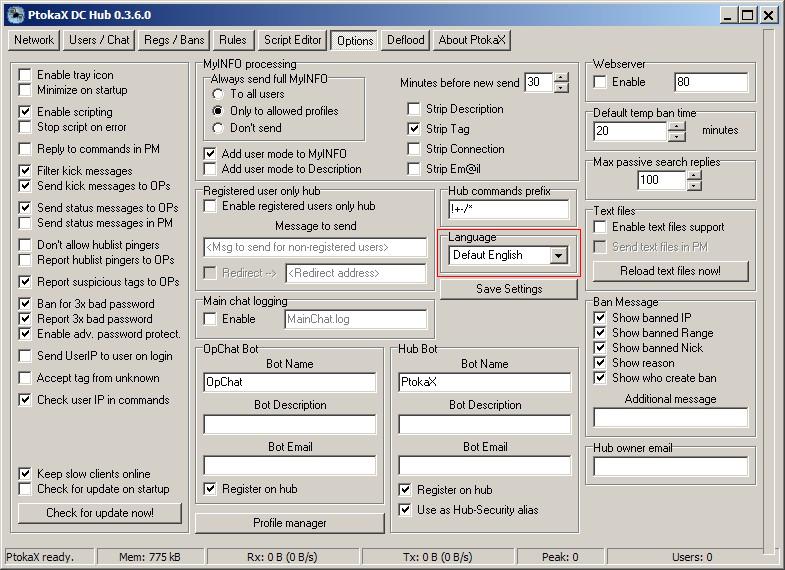The image size is (785, 570).
Task: Choose 'Don't send' MyINFO option
Action: [219, 128]
